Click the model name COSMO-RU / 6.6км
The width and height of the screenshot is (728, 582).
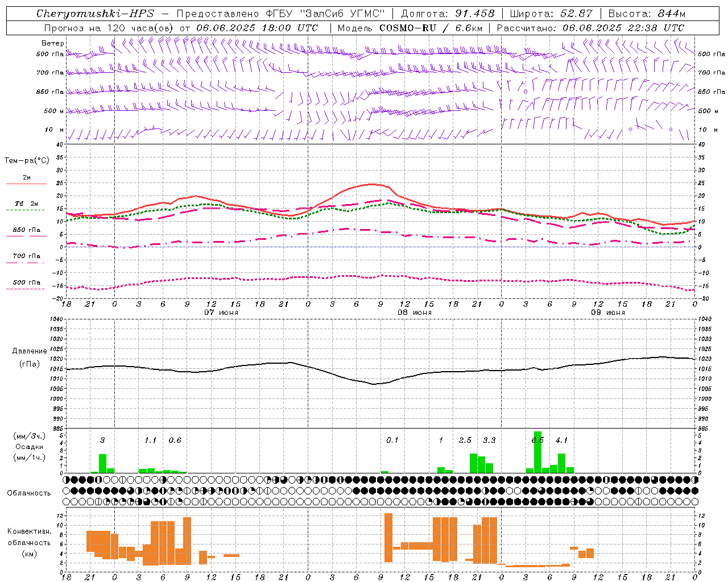431,27
